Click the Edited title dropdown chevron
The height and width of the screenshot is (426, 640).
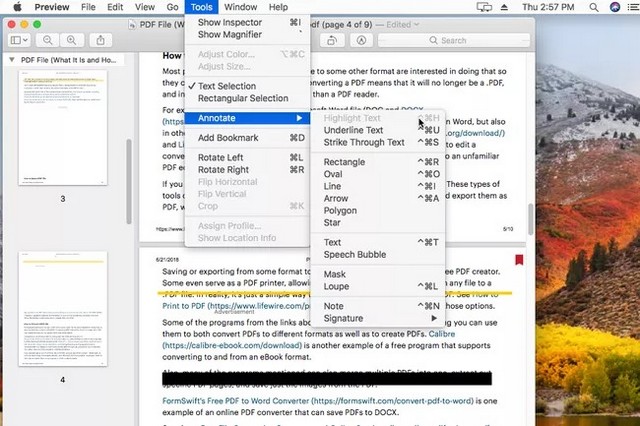pyautogui.click(x=416, y=24)
